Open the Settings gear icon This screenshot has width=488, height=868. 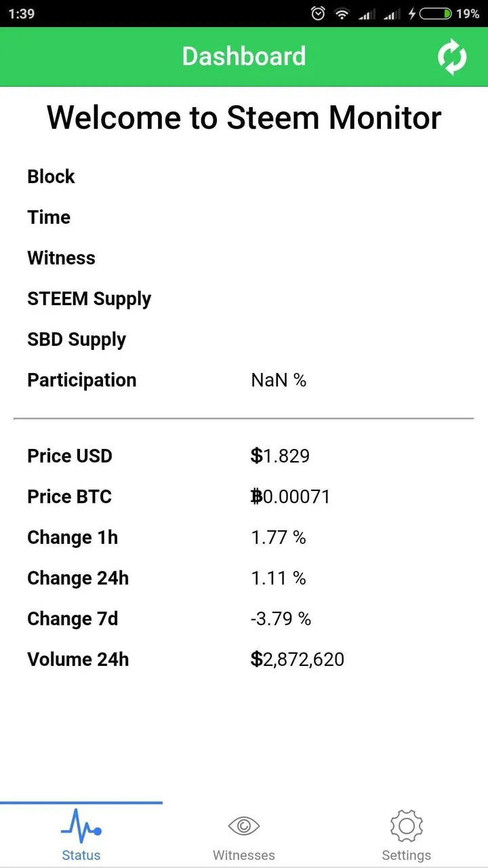407,826
